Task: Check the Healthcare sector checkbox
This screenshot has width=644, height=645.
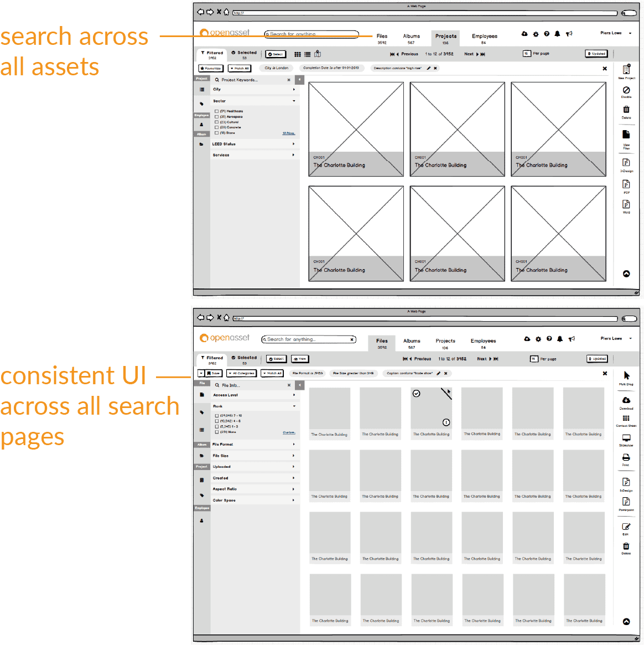Action: click(x=216, y=111)
